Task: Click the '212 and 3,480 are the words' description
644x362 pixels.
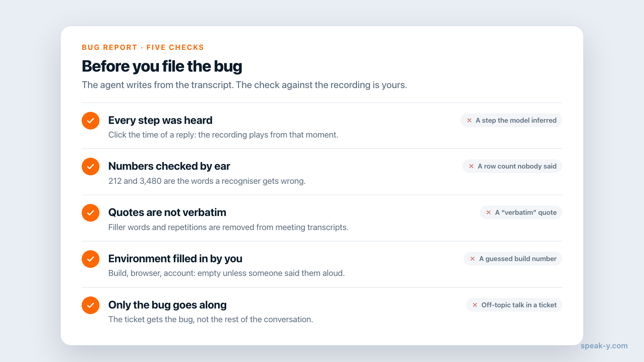Action: pyautogui.click(x=207, y=181)
